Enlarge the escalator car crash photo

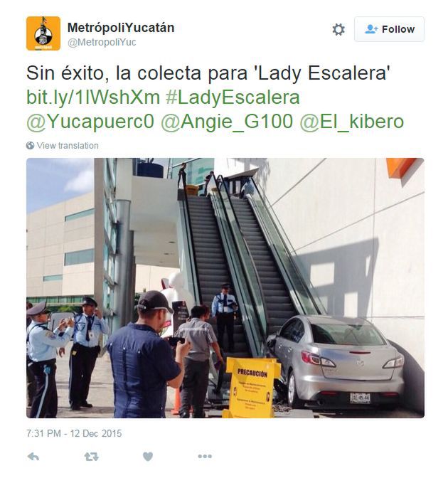(x=225, y=288)
